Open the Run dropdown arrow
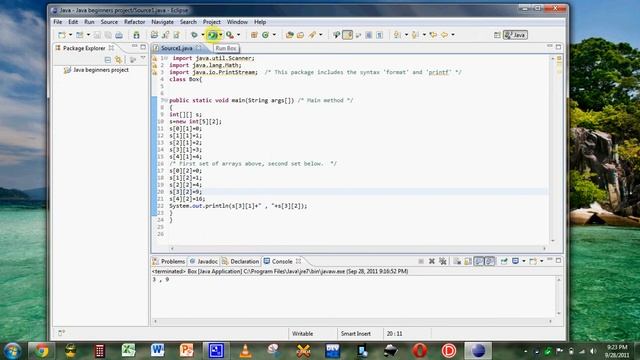This screenshot has height=360, width=640. click(220, 35)
